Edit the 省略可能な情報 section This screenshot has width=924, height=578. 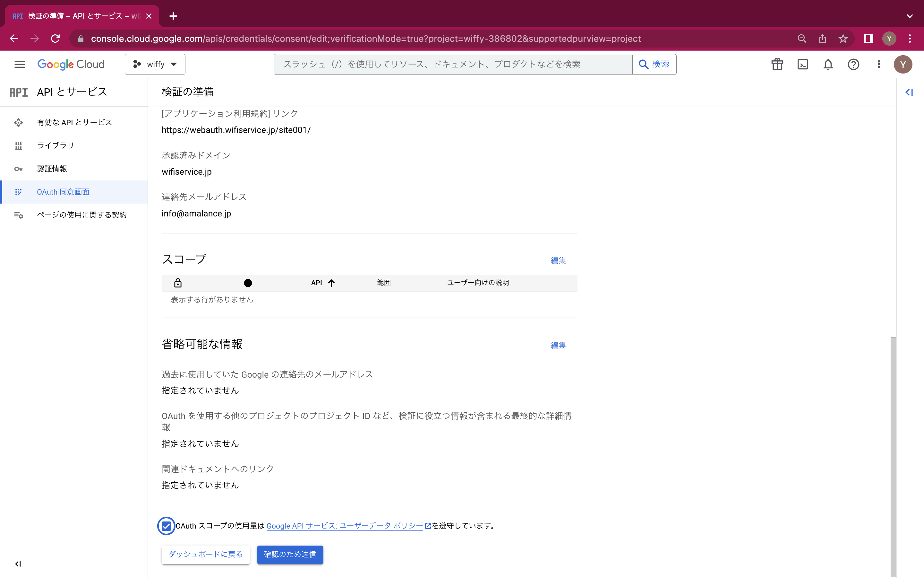tap(558, 345)
